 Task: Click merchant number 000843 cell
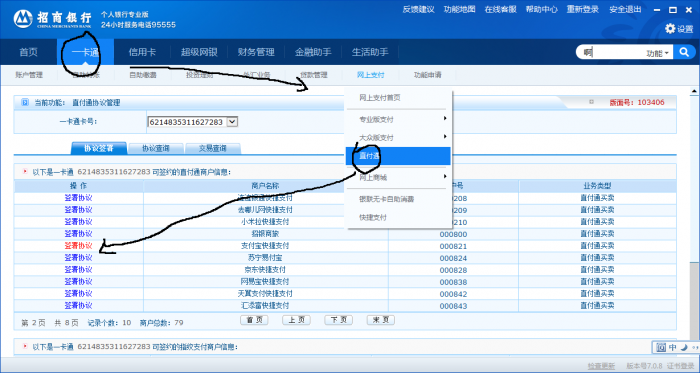pyautogui.click(x=453, y=307)
